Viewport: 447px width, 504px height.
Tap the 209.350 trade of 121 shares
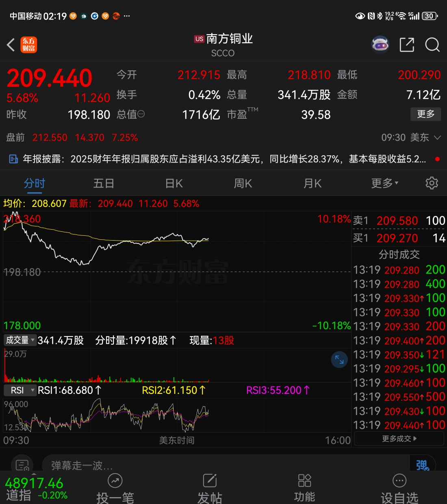point(399,354)
